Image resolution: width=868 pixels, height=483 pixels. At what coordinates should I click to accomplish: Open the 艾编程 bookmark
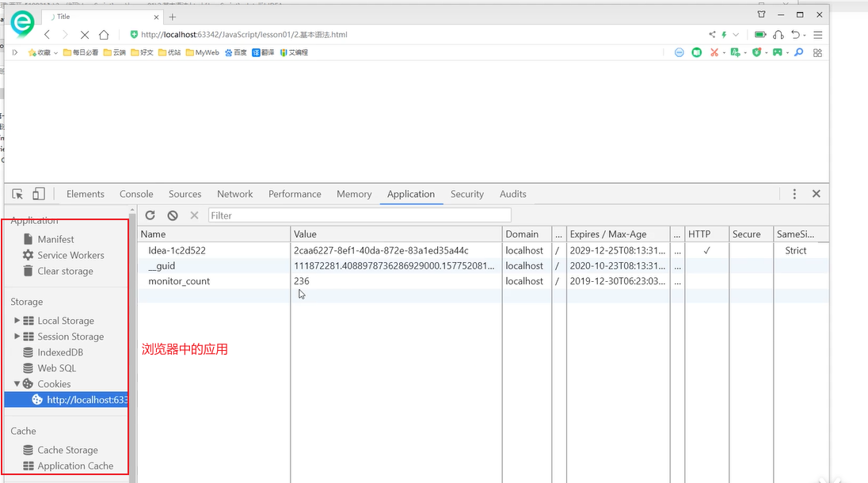pos(294,52)
